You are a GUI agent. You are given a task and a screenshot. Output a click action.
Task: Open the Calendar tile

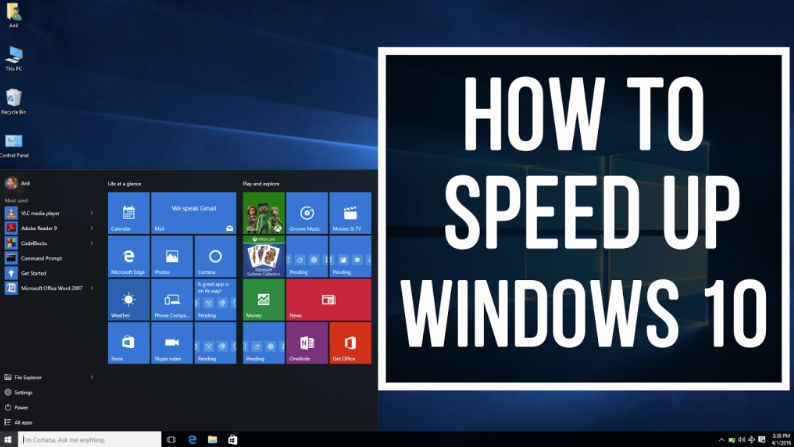coord(129,213)
